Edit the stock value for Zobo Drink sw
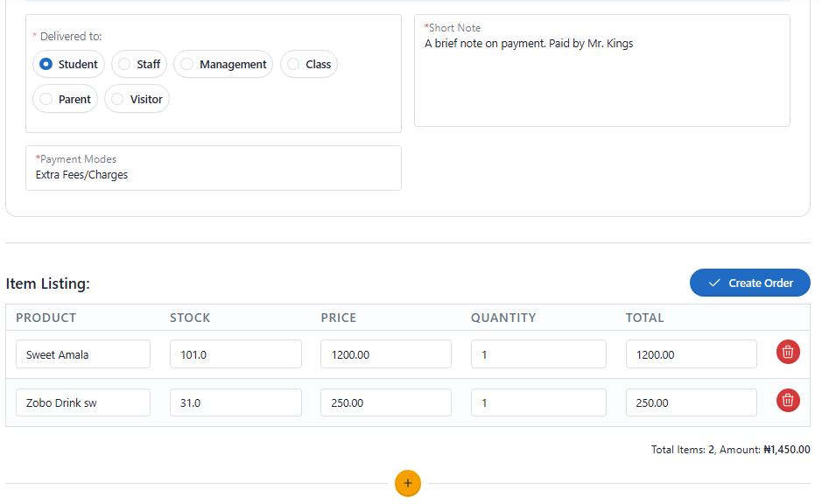Screen dimensions: 822x504 click(x=235, y=402)
